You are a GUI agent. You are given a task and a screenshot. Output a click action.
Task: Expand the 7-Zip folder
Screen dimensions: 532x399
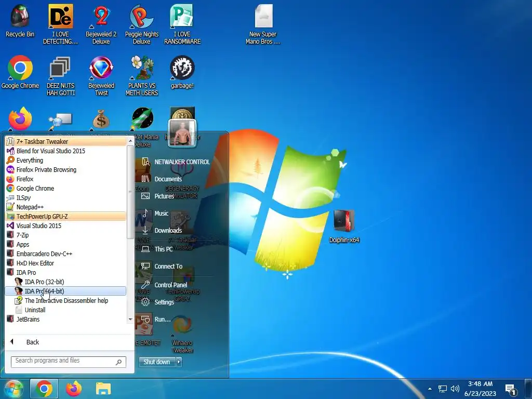pyautogui.click(x=66, y=235)
